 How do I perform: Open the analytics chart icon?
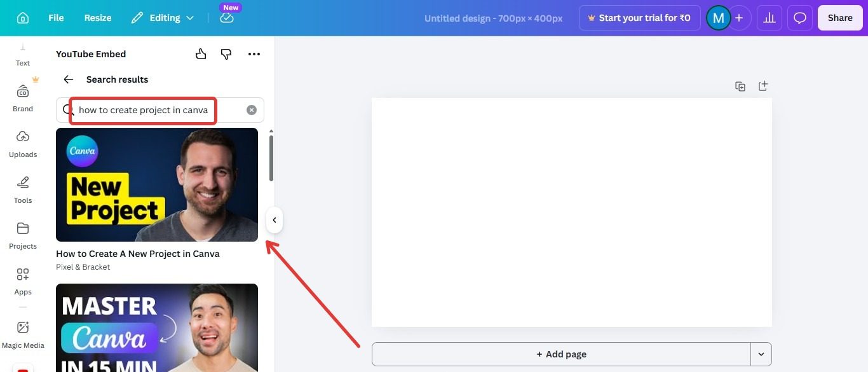point(769,18)
